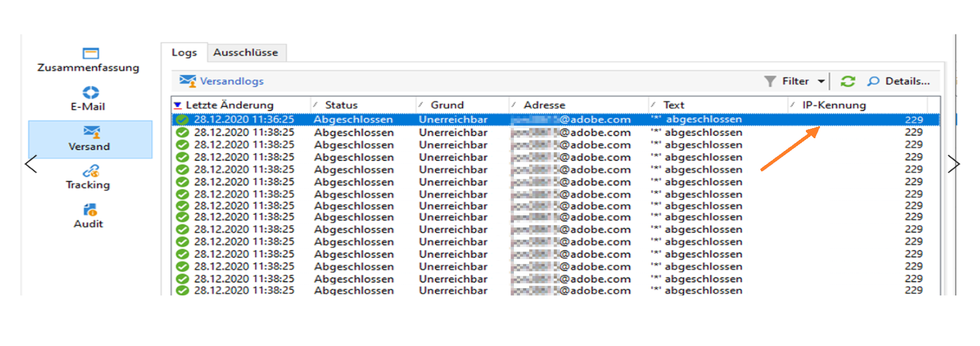The height and width of the screenshot is (346, 980).
Task: Open the Tracking link icon
Action: pyautogui.click(x=91, y=170)
